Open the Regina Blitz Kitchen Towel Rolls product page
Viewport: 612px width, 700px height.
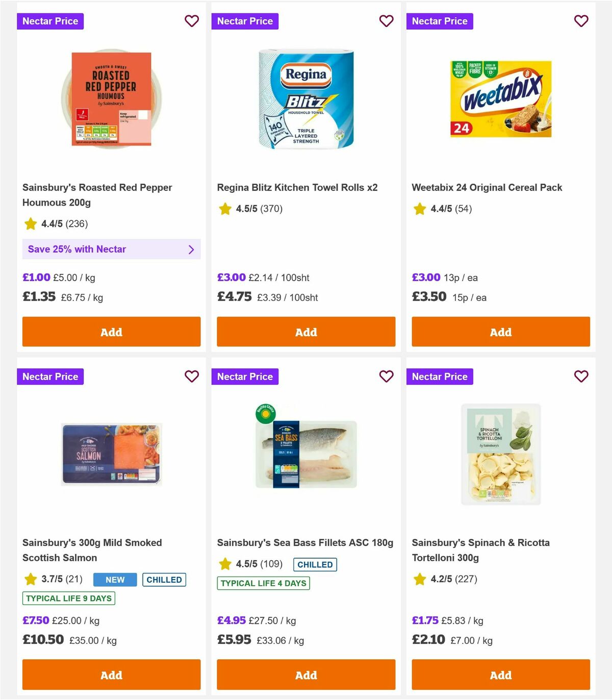click(297, 187)
